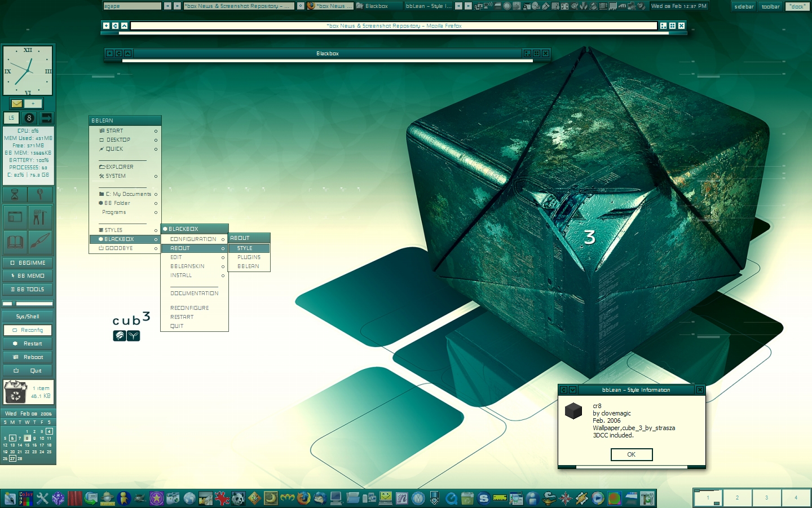Expand INSTALL submenu in Blackbox menu
This screenshot has width=812, height=508.
[195, 275]
